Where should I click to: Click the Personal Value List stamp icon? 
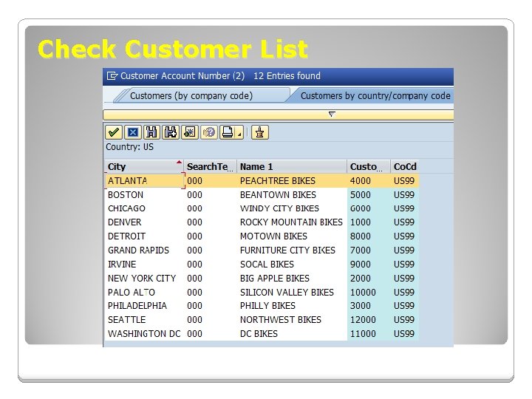tap(260, 132)
